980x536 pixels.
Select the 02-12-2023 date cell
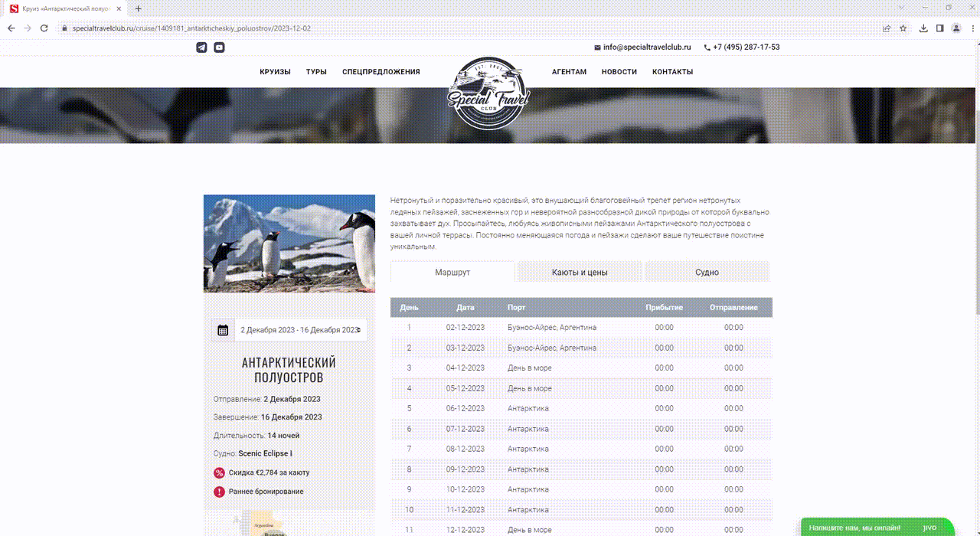tap(465, 328)
